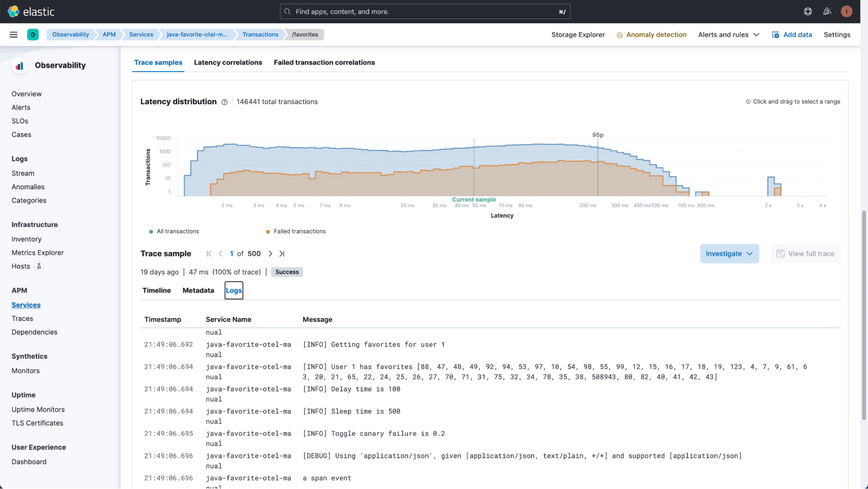Screen dimensions: 868x489
Task: Expand the Alerts and rules dropdown
Action: pos(728,34)
